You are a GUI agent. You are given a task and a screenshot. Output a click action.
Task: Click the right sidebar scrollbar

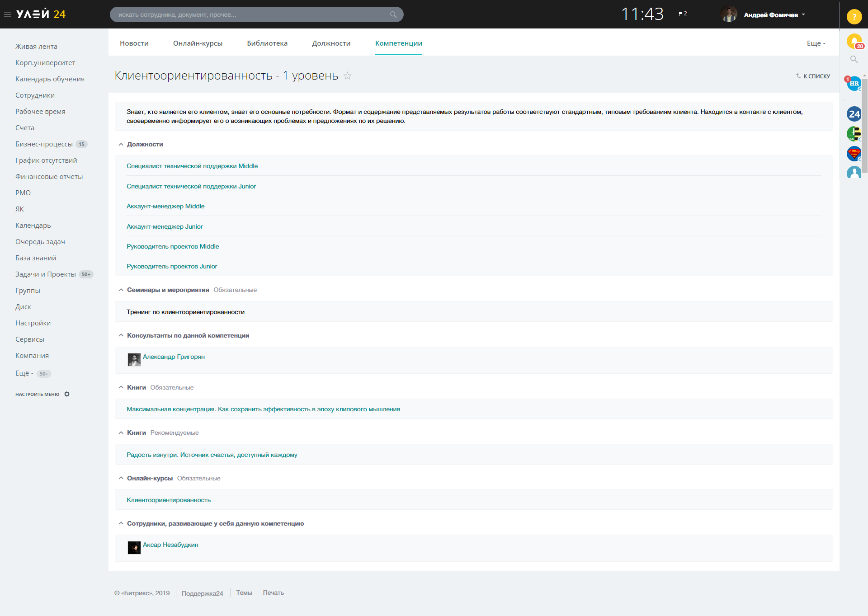pos(864,127)
